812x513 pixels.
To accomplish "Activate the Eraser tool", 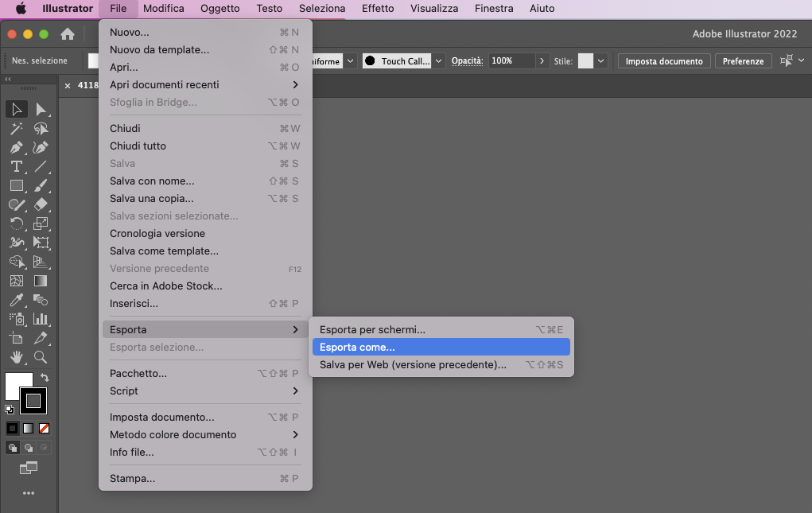I will click(x=40, y=204).
